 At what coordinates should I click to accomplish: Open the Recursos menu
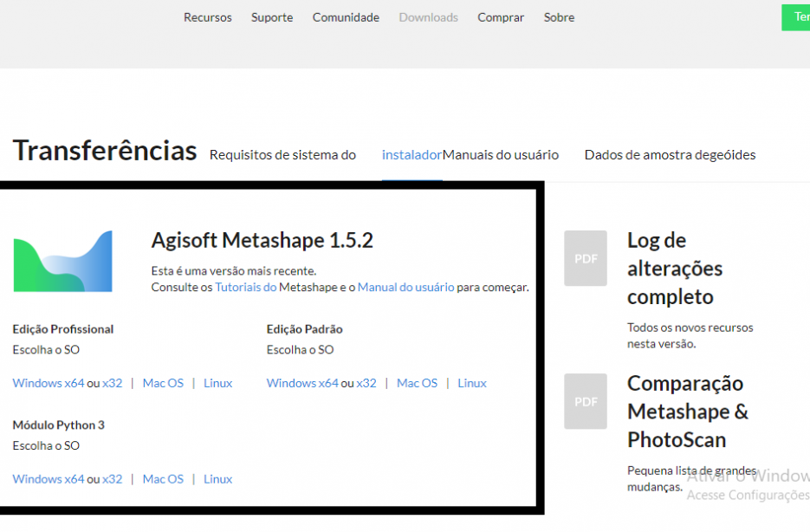click(208, 17)
